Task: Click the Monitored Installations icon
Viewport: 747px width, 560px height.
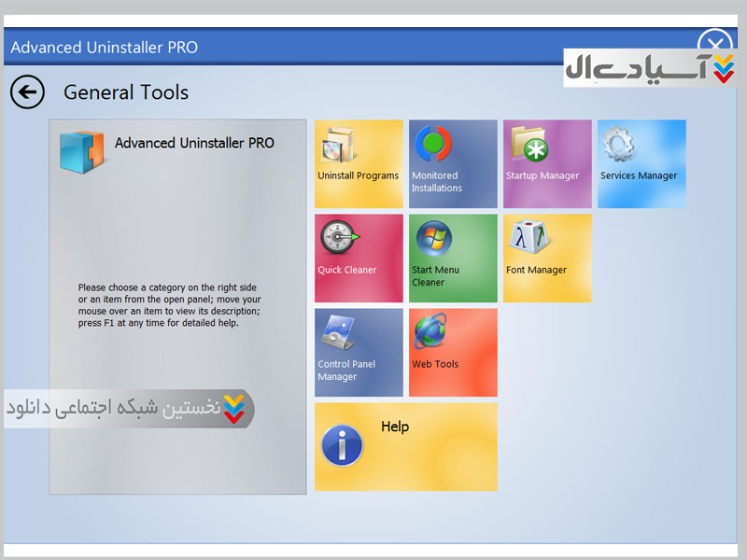Action: pyautogui.click(x=431, y=145)
